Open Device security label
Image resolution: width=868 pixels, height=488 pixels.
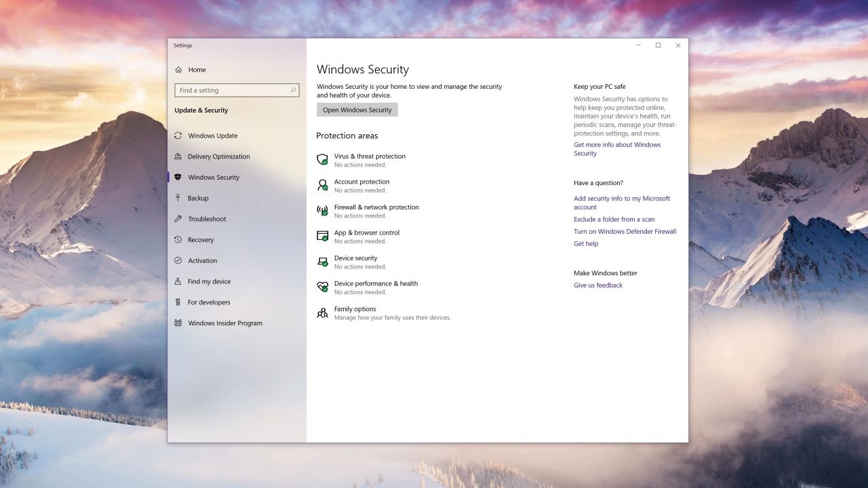356,258
